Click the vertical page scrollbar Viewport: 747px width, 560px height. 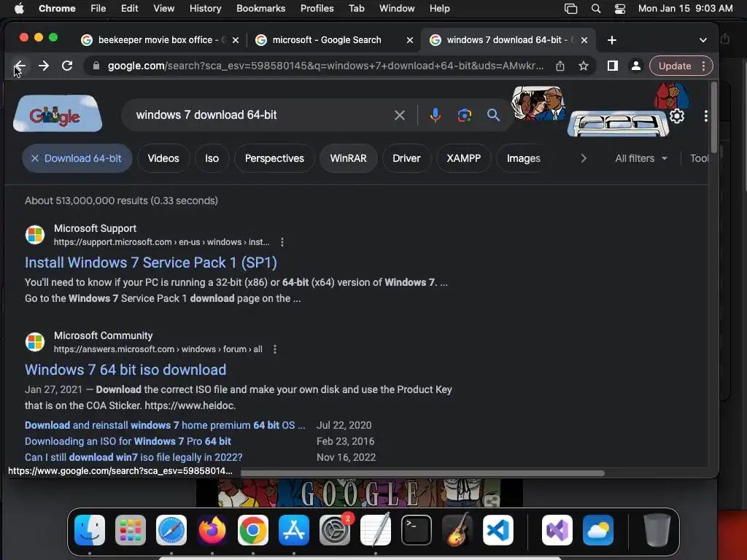(x=713, y=117)
